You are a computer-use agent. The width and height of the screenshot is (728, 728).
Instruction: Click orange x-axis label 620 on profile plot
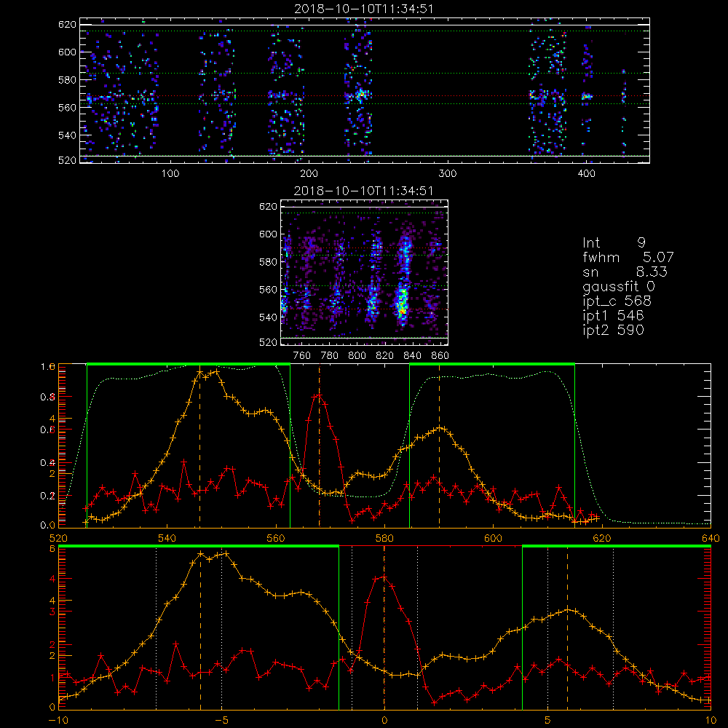[602, 539]
